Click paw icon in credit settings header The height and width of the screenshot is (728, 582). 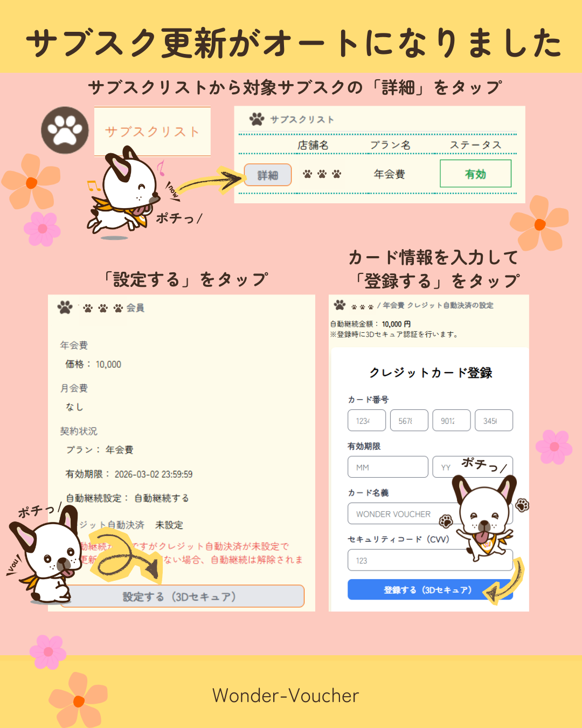tap(339, 305)
